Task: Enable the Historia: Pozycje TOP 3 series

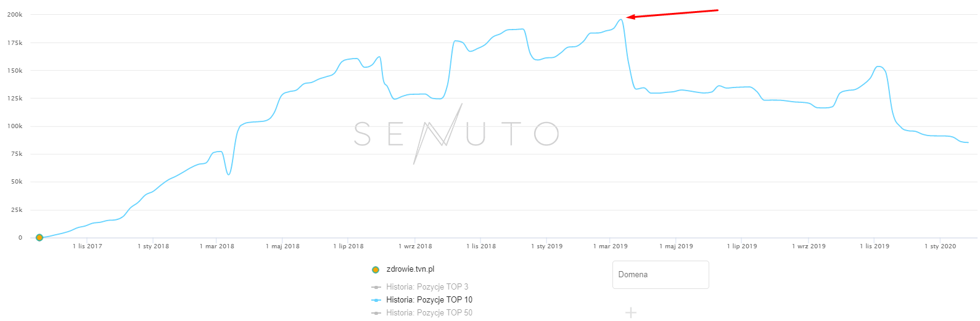Action: pyautogui.click(x=427, y=286)
